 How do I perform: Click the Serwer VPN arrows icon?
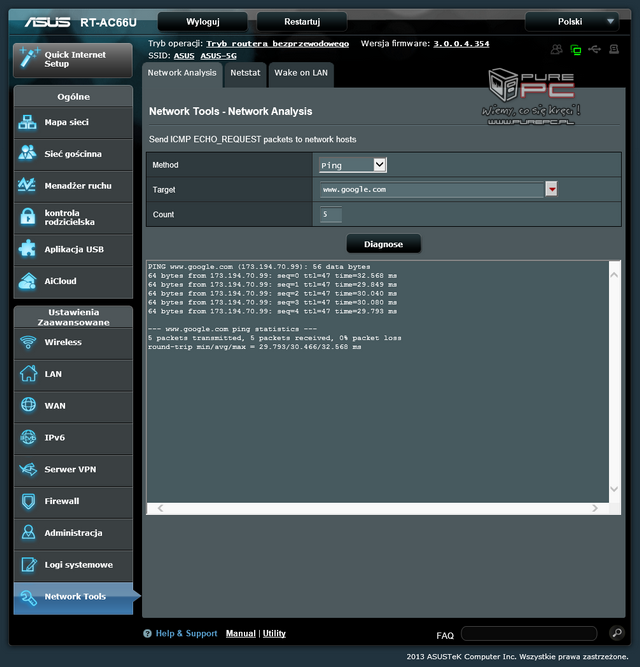[28, 469]
